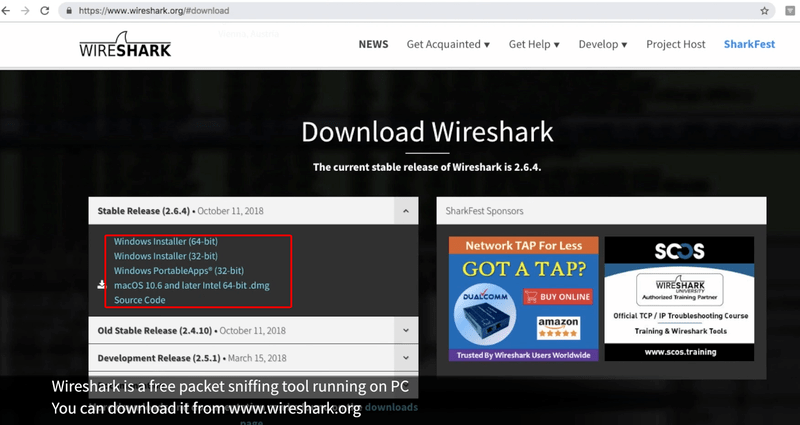Image resolution: width=800 pixels, height=425 pixels.
Task: Click the download arrow icon beside installers
Action: [x=102, y=284]
